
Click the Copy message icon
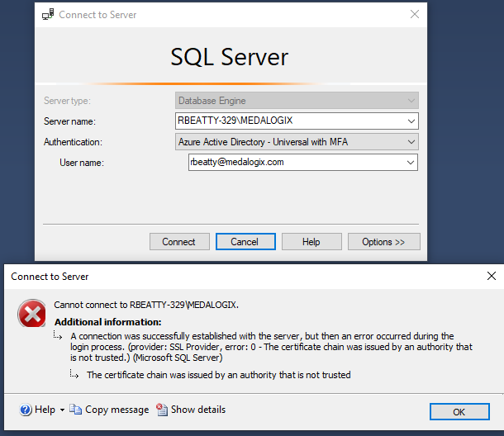point(75,410)
